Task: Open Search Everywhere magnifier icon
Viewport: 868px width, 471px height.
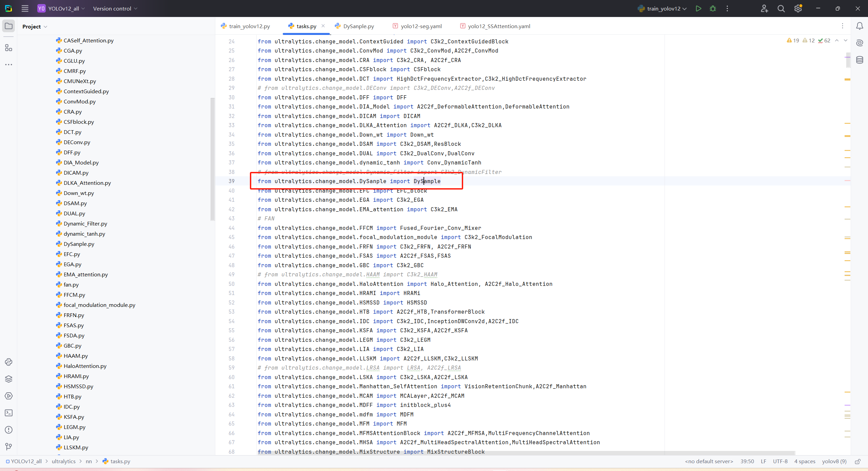Action: coord(781,8)
